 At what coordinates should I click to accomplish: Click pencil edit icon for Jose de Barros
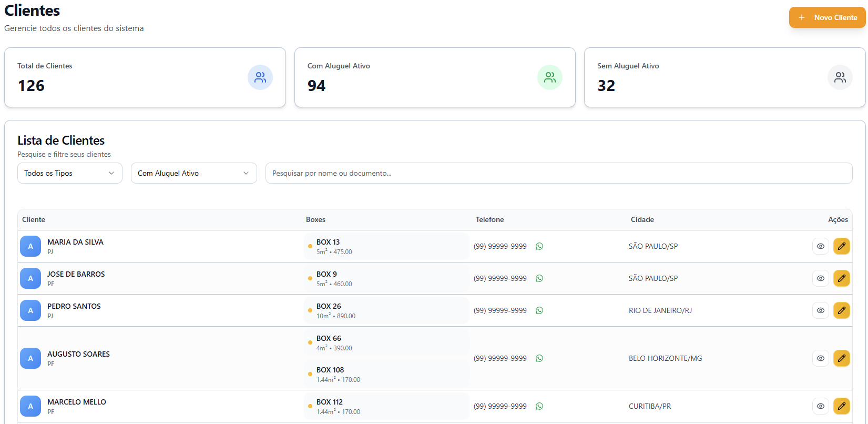coord(841,278)
